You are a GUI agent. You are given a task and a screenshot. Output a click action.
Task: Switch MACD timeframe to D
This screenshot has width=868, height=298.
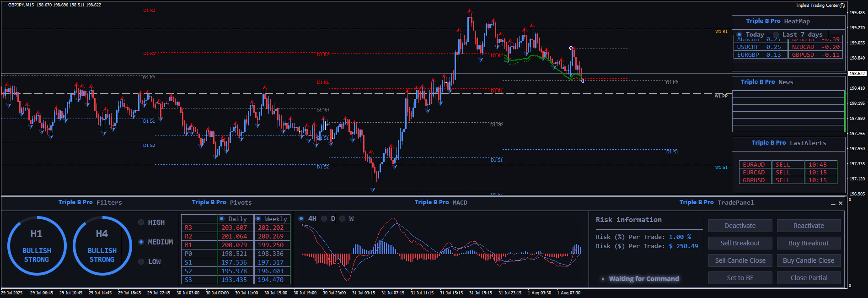pos(324,219)
